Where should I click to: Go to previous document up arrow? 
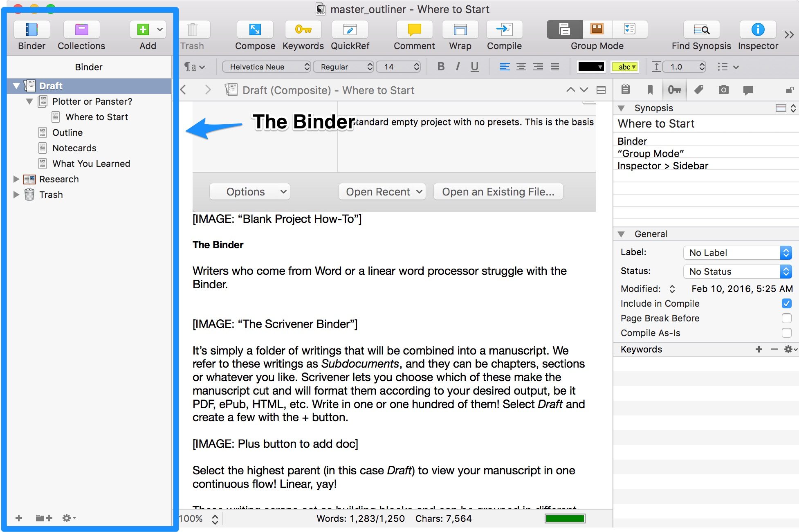(570, 90)
